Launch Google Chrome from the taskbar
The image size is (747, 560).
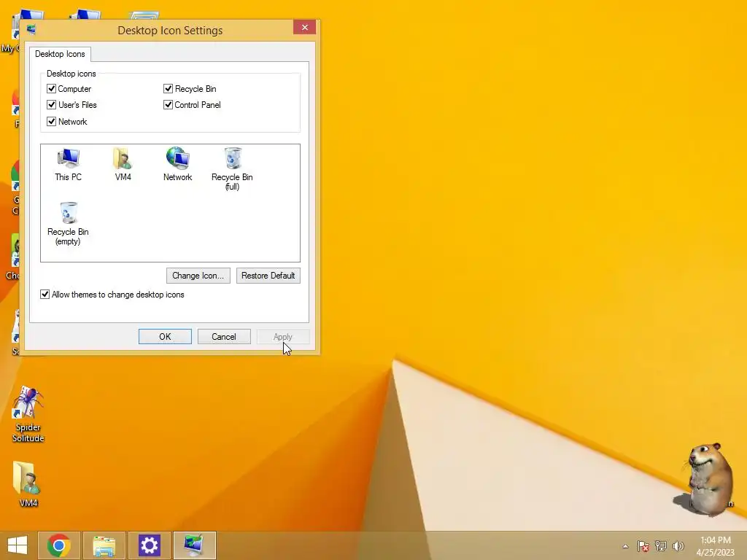point(59,545)
